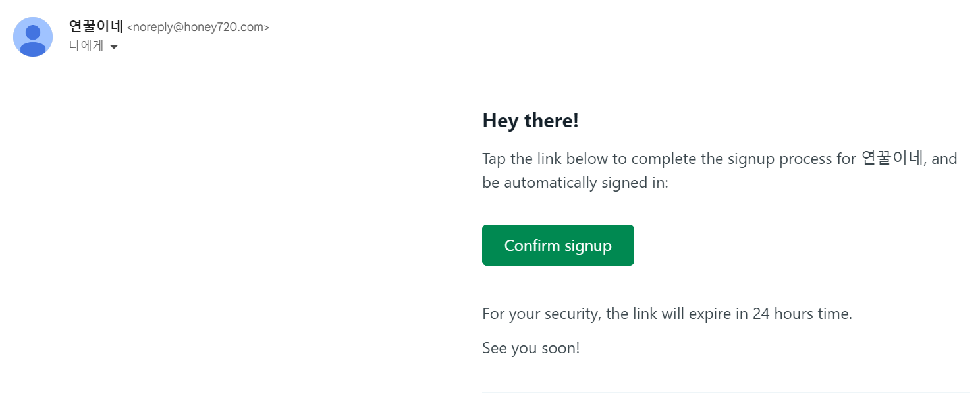Screen dimensions: 980x396
Task: Click the noreply@honey720.com sender address
Action: click(198, 28)
